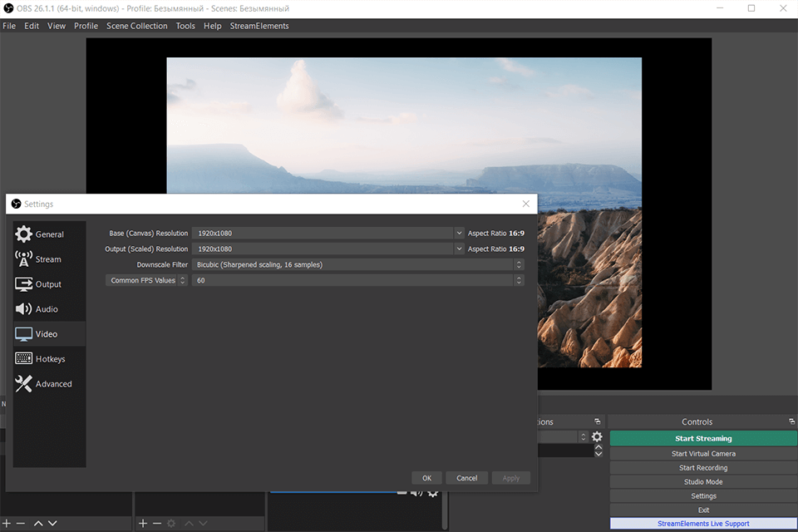
Task: Select the Stream antenna icon in sidebar
Action: [24, 259]
